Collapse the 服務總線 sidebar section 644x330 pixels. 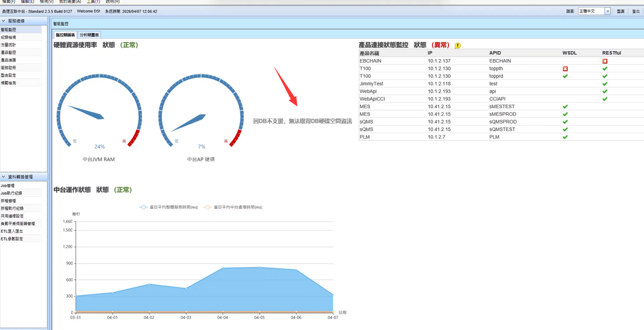[4, 21]
